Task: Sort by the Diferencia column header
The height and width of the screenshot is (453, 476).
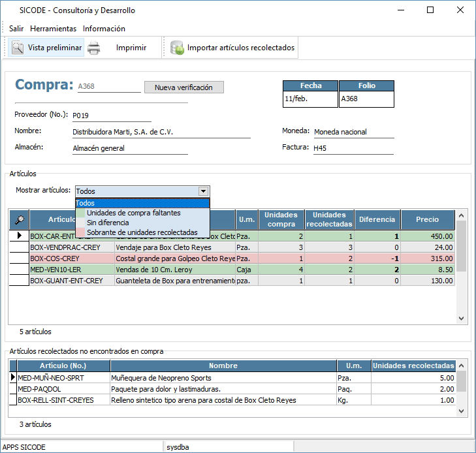Action: pos(377,219)
